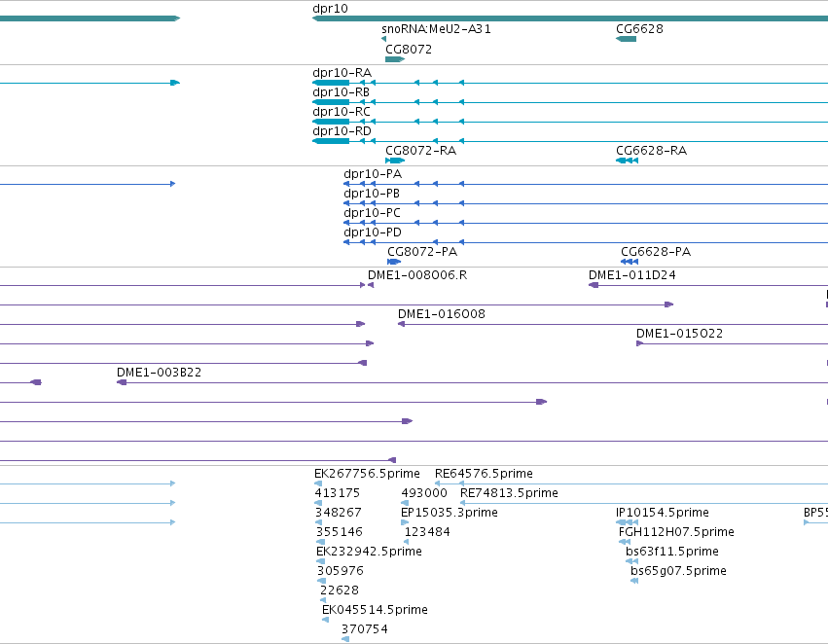
Task: Select the dpr10-PB protein label
Action: (372, 194)
